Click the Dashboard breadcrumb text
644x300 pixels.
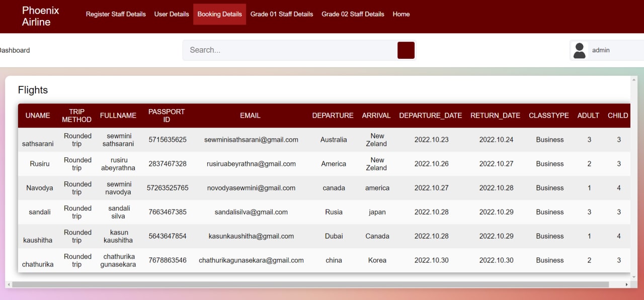(14, 50)
